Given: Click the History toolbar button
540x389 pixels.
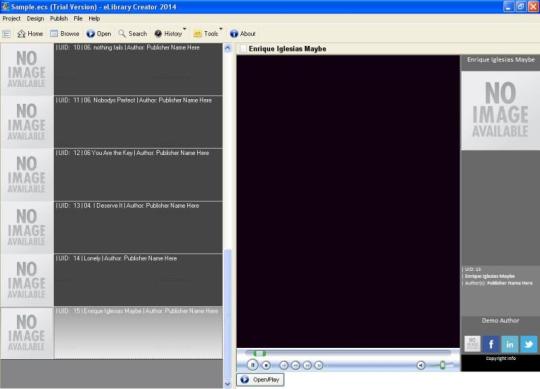Looking at the screenshot, I should click(x=168, y=34).
